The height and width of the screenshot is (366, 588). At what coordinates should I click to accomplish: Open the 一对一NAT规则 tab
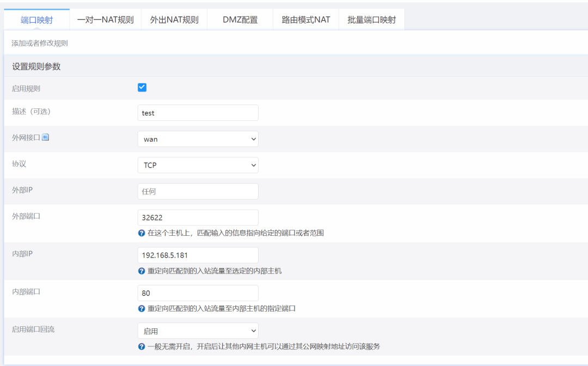pyautogui.click(x=105, y=20)
